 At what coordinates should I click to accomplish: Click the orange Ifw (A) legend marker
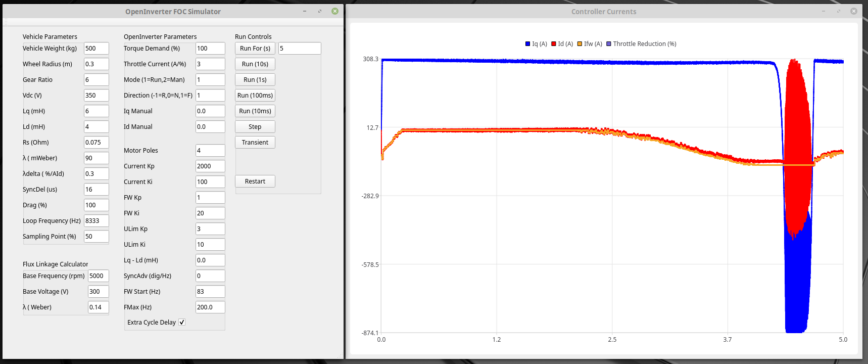(x=580, y=44)
